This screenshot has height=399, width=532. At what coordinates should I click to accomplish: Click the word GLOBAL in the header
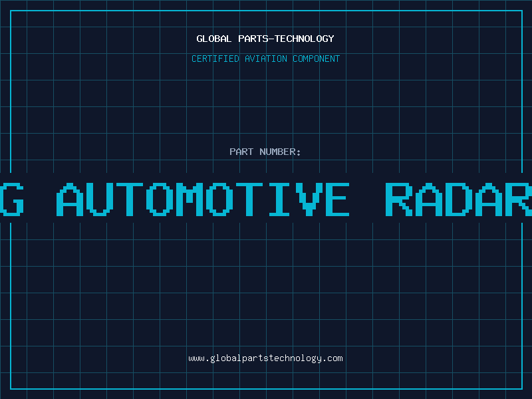[214, 39]
